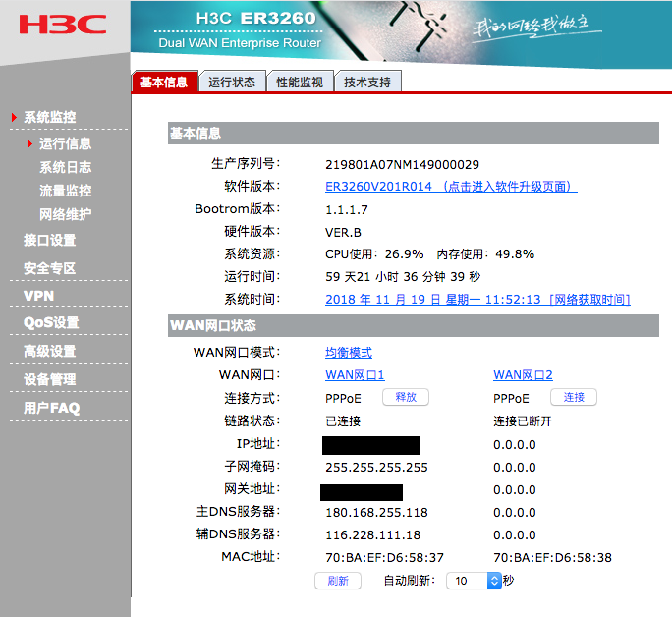The height and width of the screenshot is (617, 672).
Task: Select 运行信息 in the sidebar
Action: [65, 143]
